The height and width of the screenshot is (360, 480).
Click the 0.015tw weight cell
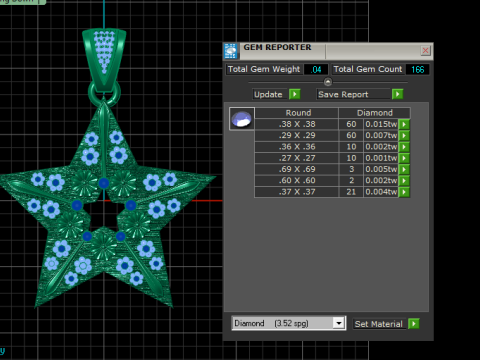[x=381, y=124]
